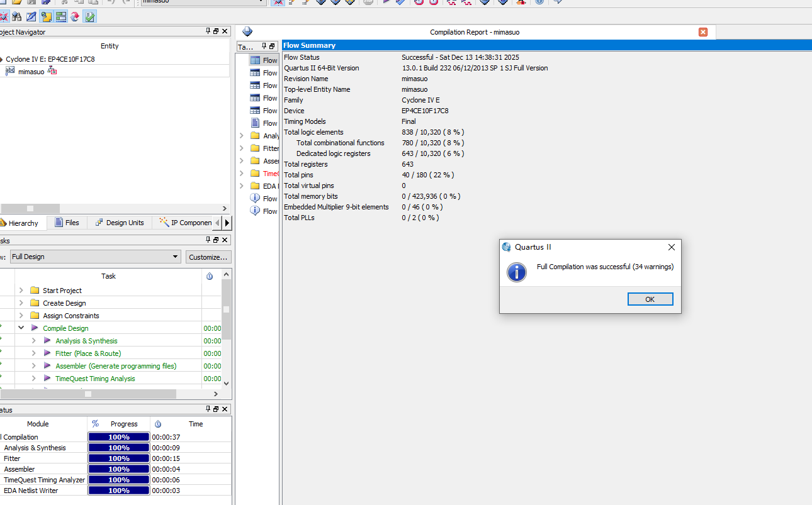
Task: Click the Compilation Report document icon
Action: click(x=247, y=31)
